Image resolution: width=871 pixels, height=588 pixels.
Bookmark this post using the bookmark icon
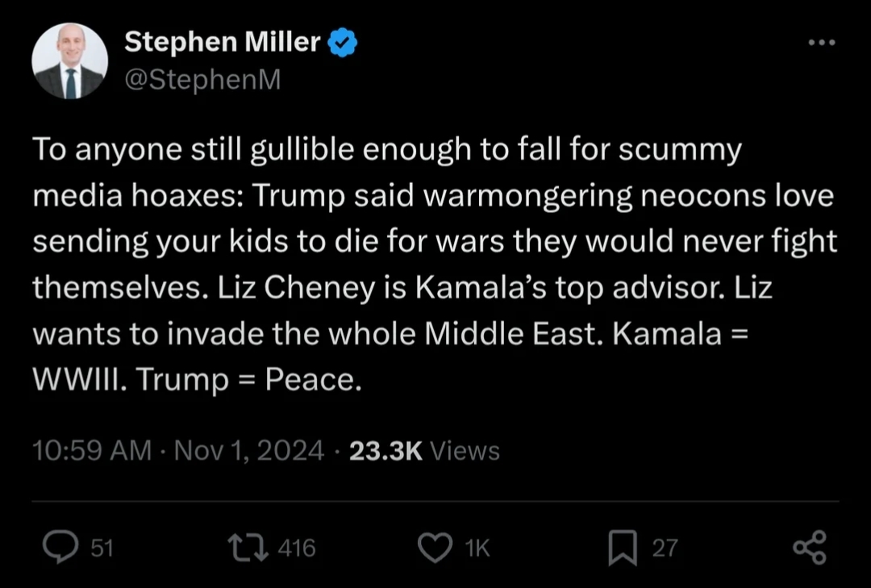622,548
